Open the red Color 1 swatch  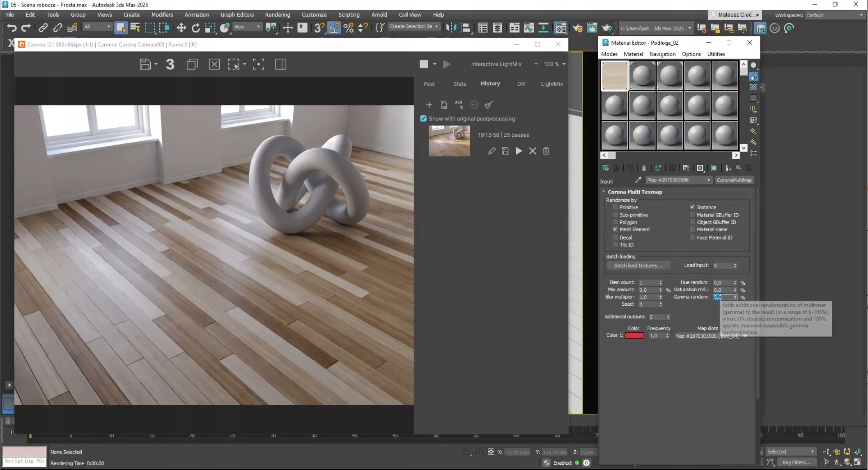pyautogui.click(x=634, y=336)
